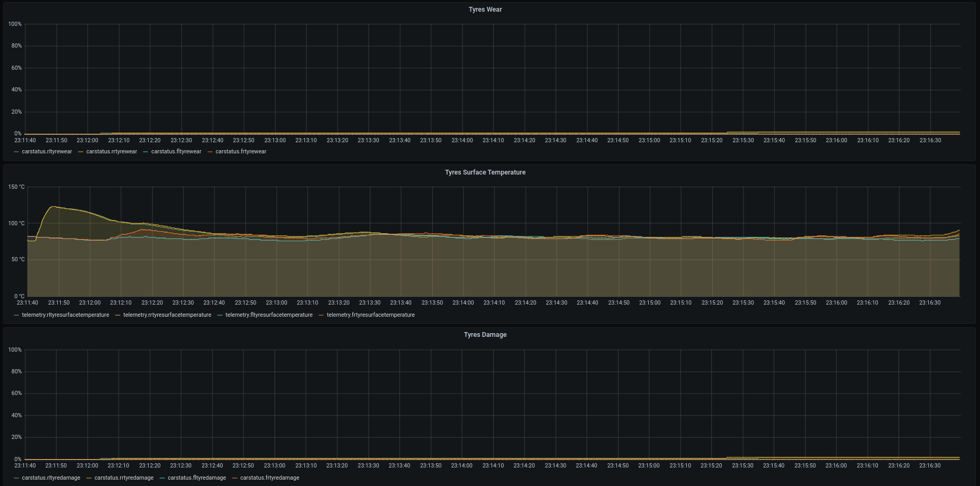
Task: Click the 60% label on Tyres Damage axis
Action: (16, 393)
